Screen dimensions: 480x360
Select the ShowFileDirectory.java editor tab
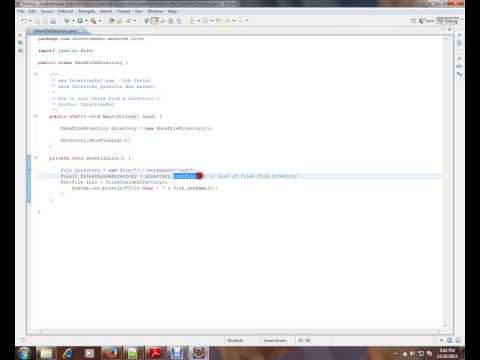point(57,31)
